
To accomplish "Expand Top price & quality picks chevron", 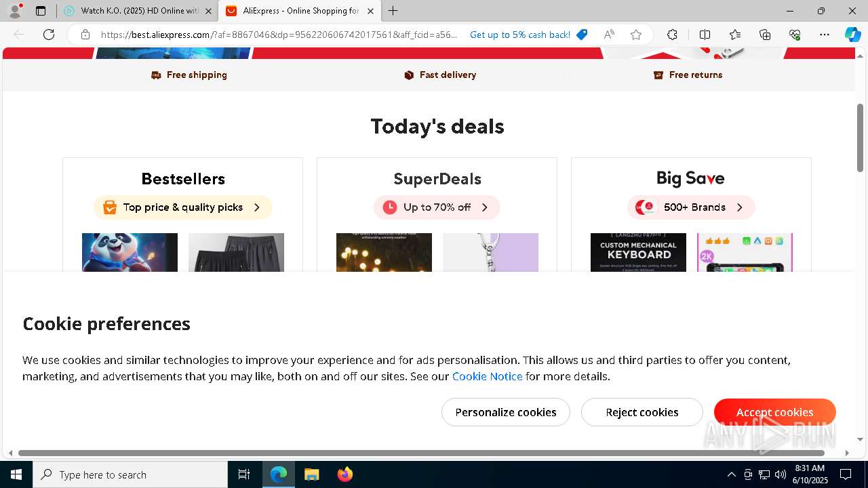I will tap(257, 207).
